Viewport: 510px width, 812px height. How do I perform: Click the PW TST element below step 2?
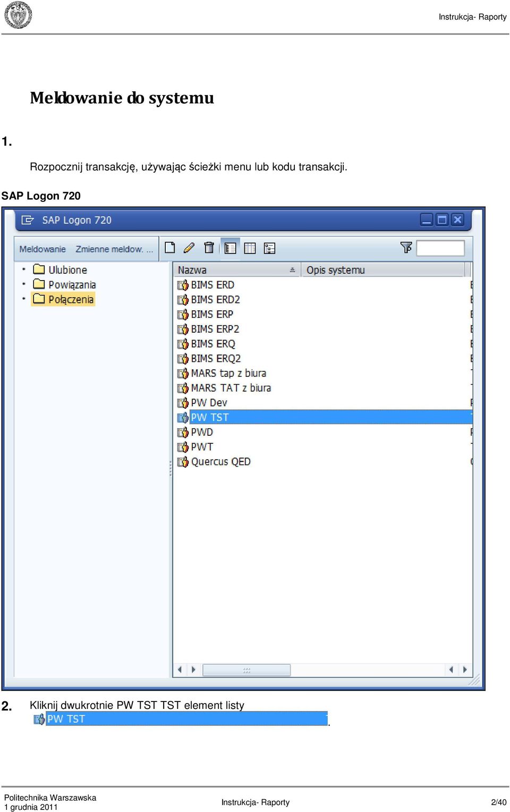coord(181,719)
